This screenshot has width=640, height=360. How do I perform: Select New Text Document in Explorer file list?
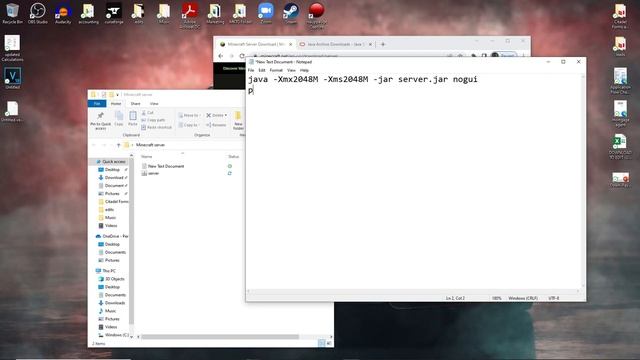pos(163,166)
